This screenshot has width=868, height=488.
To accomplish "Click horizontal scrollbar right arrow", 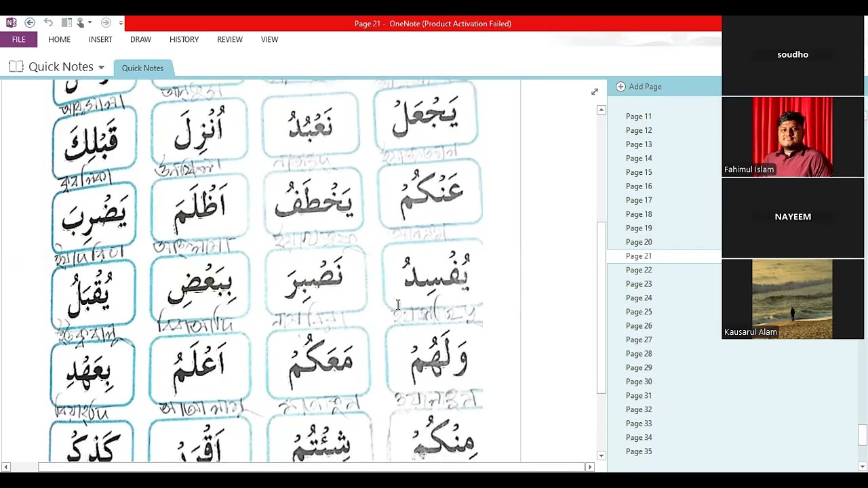I will pyautogui.click(x=589, y=467).
